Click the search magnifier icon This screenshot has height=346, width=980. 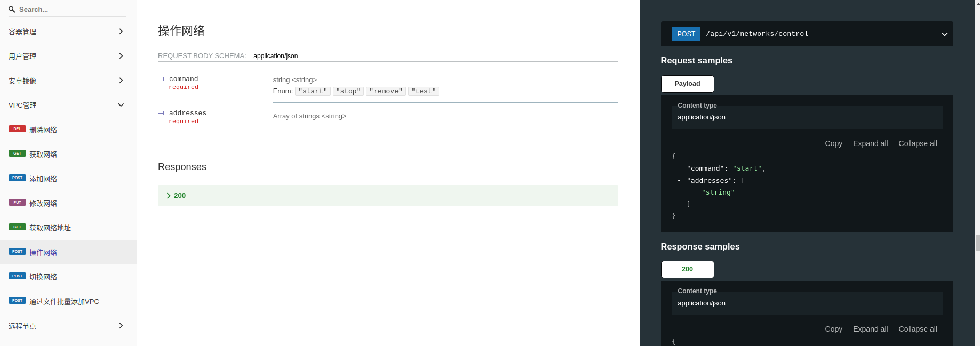point(12,10)
